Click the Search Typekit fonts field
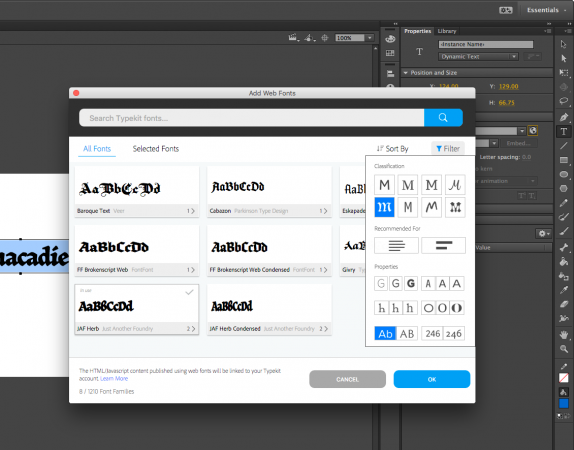 click(x=252, y=118)
